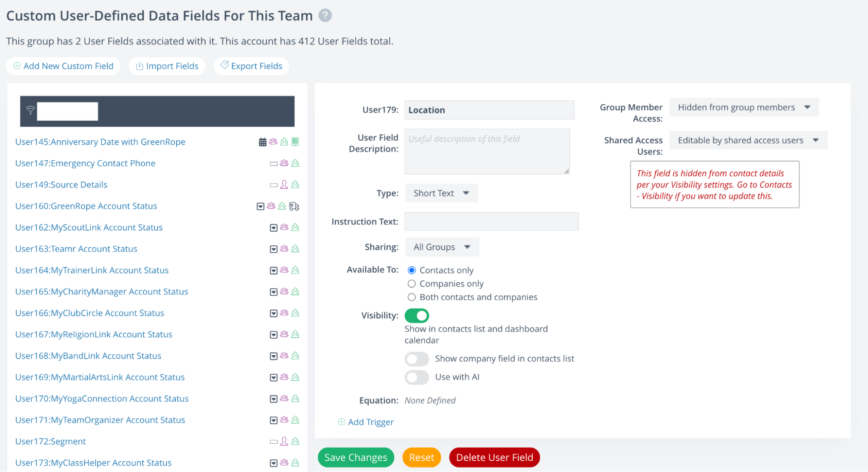Open the Sharing dropdown showing All Groups
This screenshot has height=472, width=868.
[441, 247]
